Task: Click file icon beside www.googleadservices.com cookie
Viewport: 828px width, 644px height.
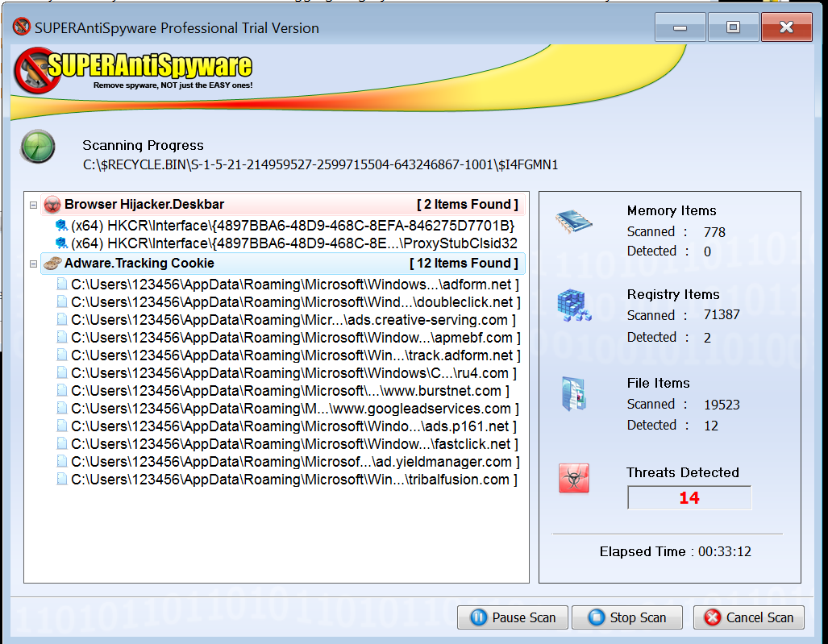Action: [x=62, y=409]
